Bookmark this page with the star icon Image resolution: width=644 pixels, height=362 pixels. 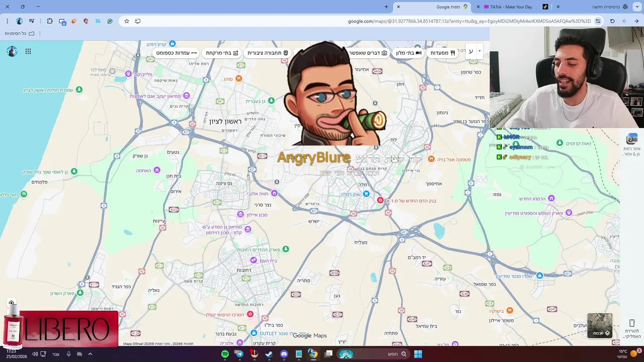[x=127, y=21]
